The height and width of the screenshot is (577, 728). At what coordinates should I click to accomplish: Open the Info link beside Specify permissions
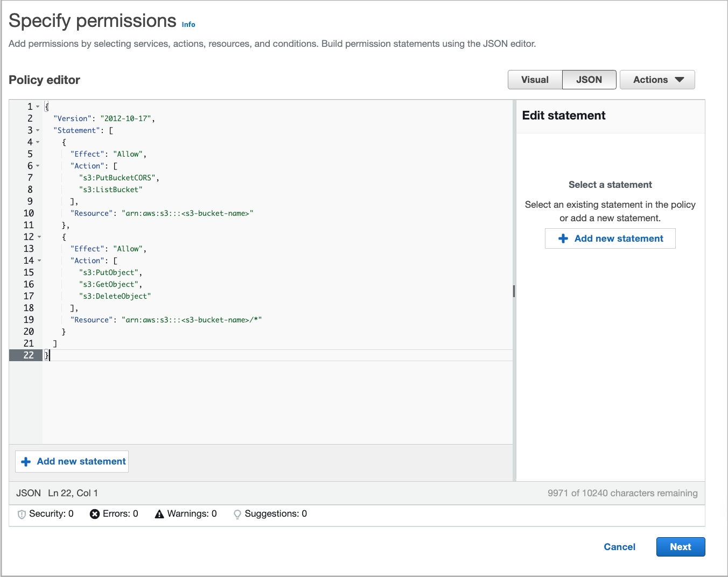pyautogui.click(x=188, y=24)
